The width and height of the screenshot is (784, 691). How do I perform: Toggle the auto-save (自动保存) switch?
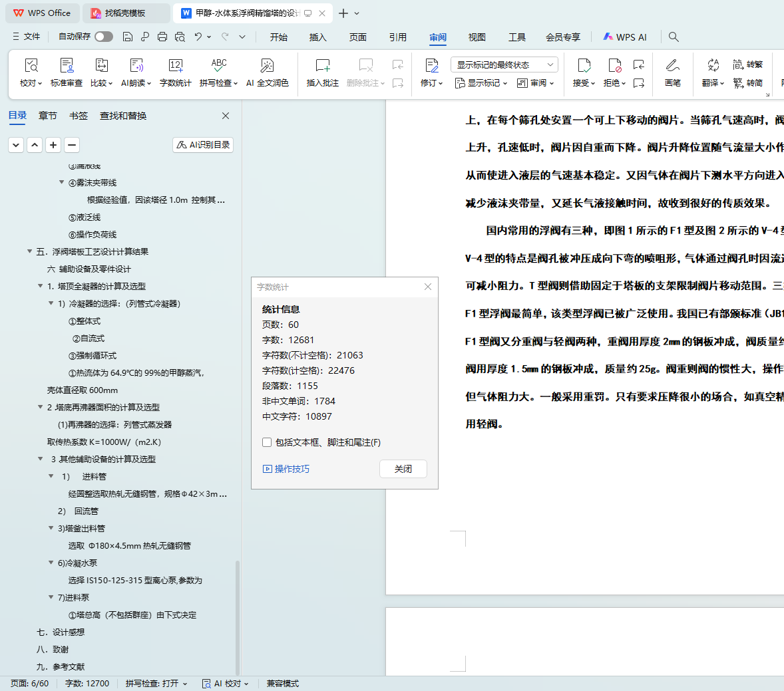coord(104,37)
